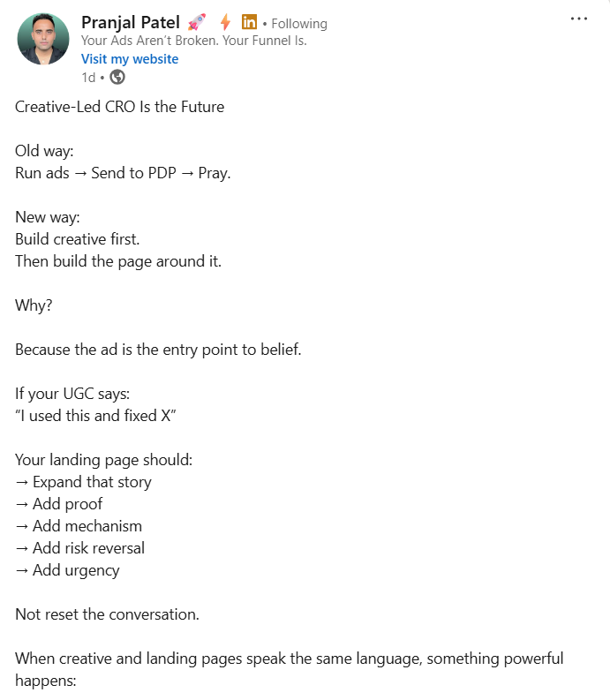Screen dimensions: 610x700
Task: Click the "Build creative first." line
Action: click(78, 239)
